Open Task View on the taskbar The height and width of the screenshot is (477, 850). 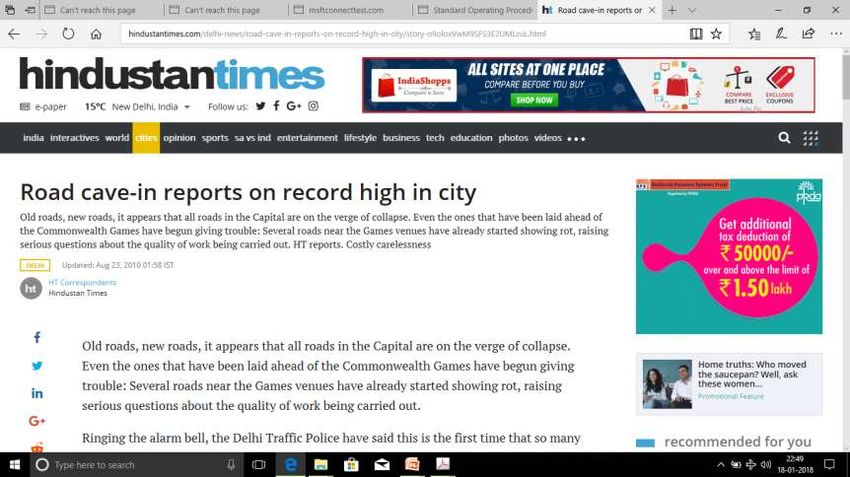click(259, 465)
